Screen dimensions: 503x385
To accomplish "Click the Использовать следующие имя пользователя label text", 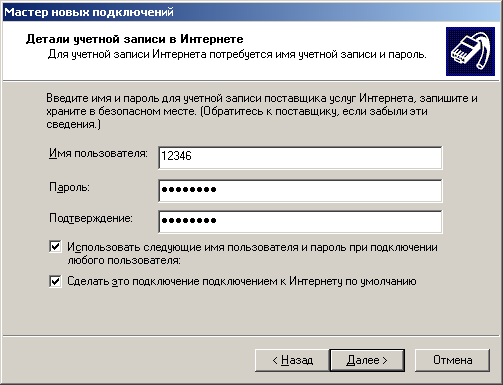I will pyautogui.click(x=252, y=254).
